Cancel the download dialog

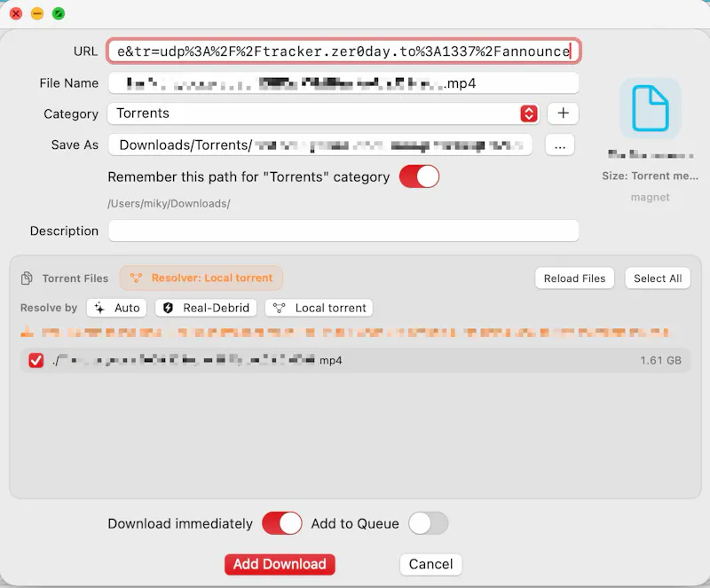click(x=430, y=564)
